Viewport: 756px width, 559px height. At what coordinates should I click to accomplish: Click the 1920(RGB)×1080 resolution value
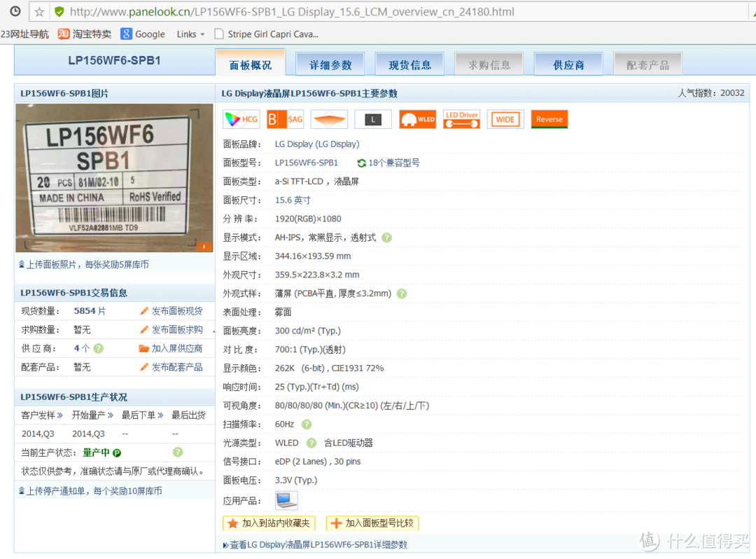click(x=308, y=219)
